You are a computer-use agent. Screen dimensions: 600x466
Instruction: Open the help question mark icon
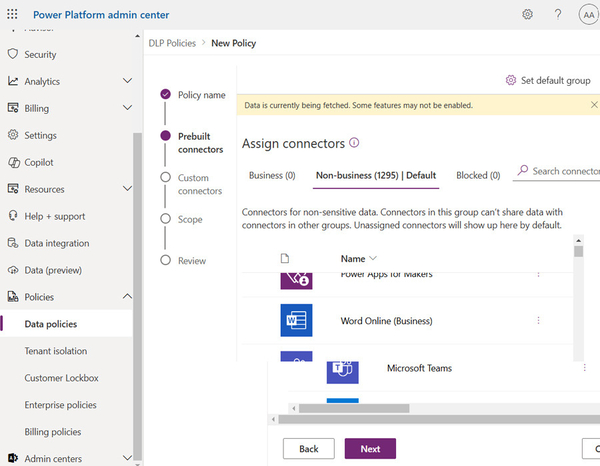(x=558, y=15)
